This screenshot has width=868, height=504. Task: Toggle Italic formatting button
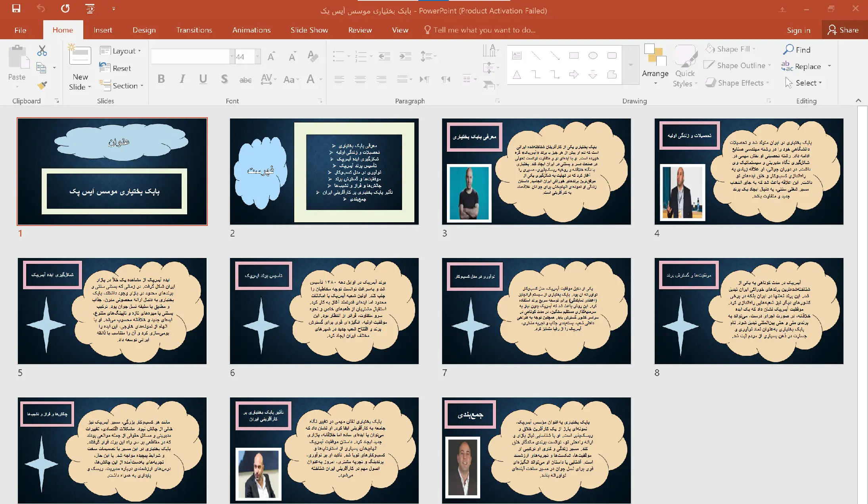(182, 79)
